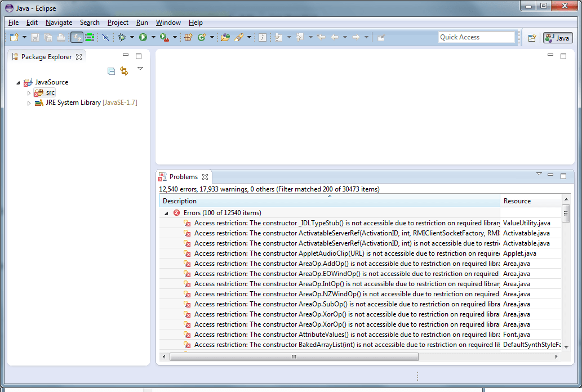Screen dimensions: 582x392
Task: Open the Window menu
Action: tap(168, 23)
